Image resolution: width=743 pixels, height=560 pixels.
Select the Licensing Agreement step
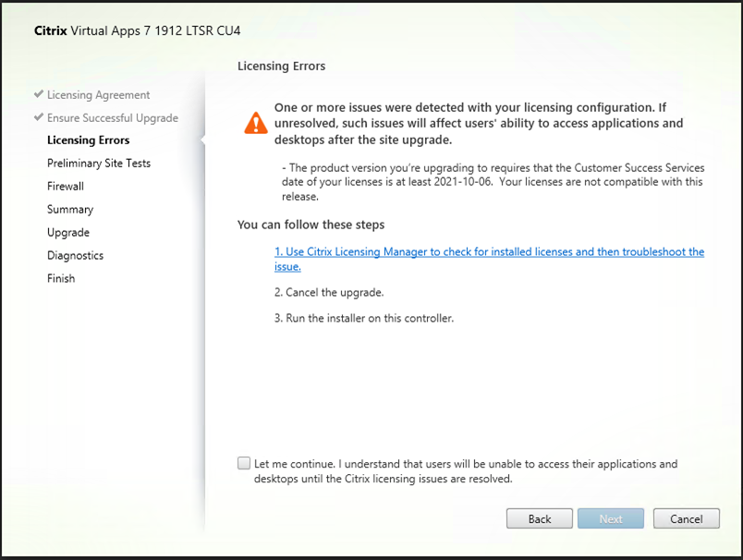point(98,95)
